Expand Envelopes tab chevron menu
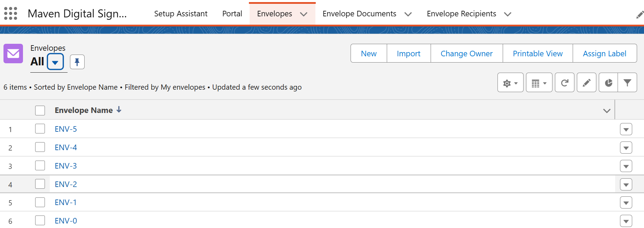Image resolution: width=644 pixels, height=228 pixels. pyautogui.click(x=304, y=14)
